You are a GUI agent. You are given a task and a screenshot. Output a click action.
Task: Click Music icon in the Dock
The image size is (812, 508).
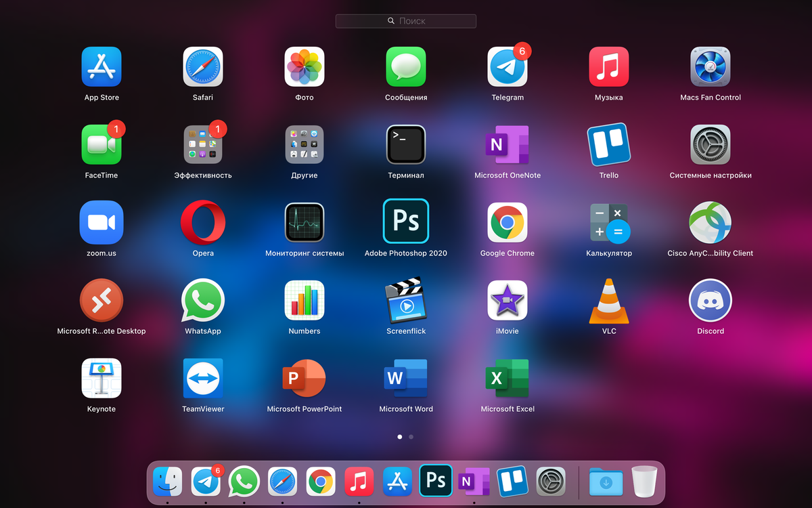[359, 482]
